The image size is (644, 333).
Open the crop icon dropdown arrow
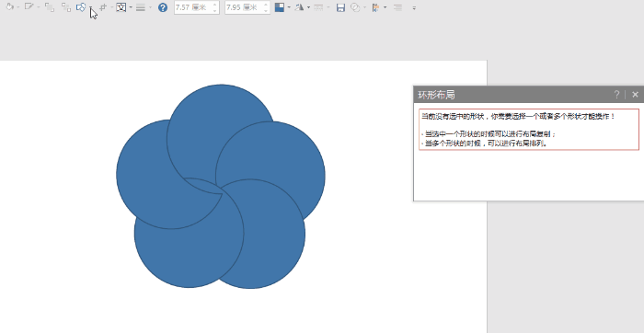[x=131, y=7]
